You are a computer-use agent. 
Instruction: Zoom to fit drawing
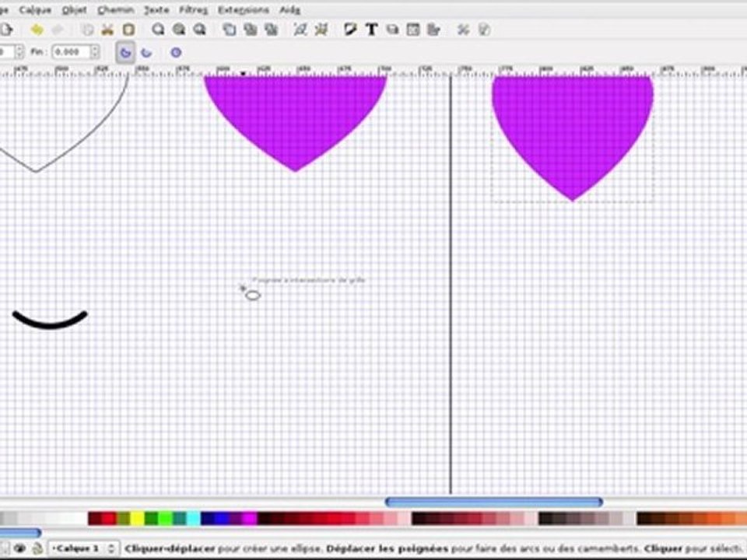(179, 30)
